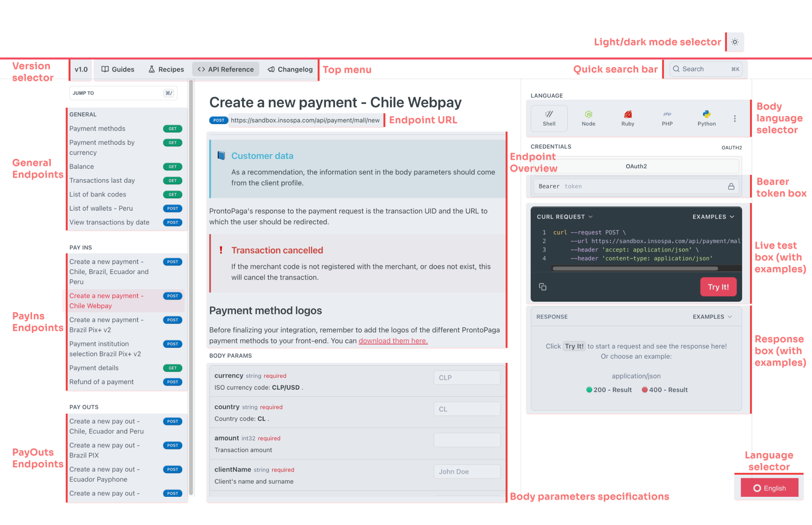Viewport: 812px width, 525px height.
Task: Open Create a new pay out - Brazil PIX
Action: point(126,450)
